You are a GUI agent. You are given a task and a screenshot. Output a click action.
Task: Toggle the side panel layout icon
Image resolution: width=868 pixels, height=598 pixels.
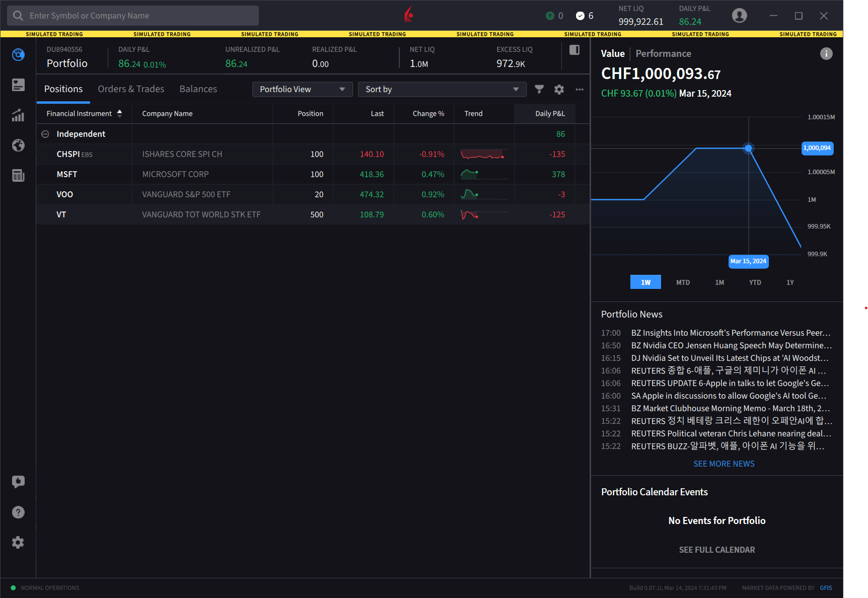(x=574, y=50)
